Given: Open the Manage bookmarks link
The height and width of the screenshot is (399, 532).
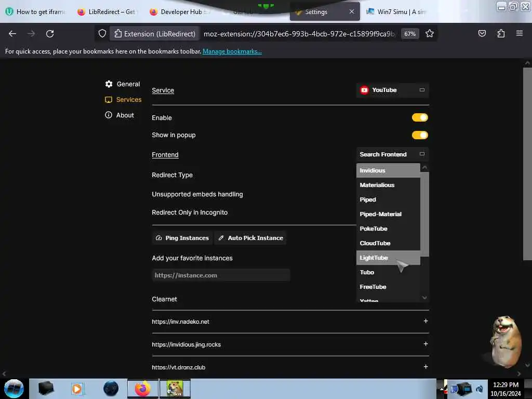Looking at the screenshot, I should tap(232, 51).
